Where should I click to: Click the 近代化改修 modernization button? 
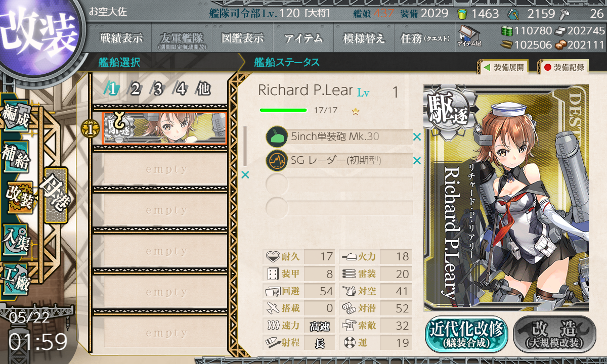coord(466,334)
